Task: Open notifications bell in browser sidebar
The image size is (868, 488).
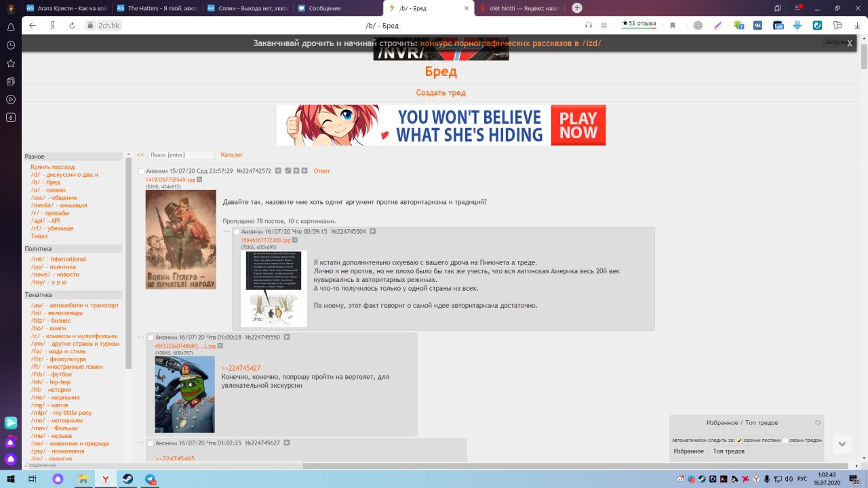Action: click(x=11, y=27)
